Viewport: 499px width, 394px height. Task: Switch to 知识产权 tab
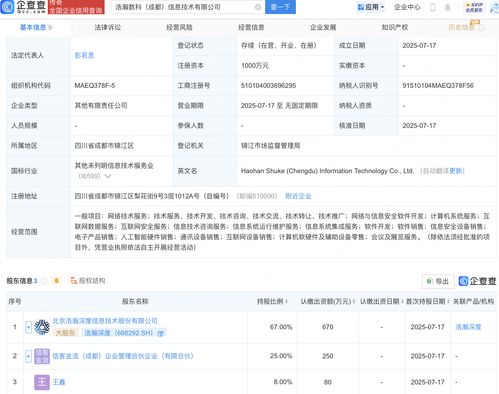pos(395,27)
